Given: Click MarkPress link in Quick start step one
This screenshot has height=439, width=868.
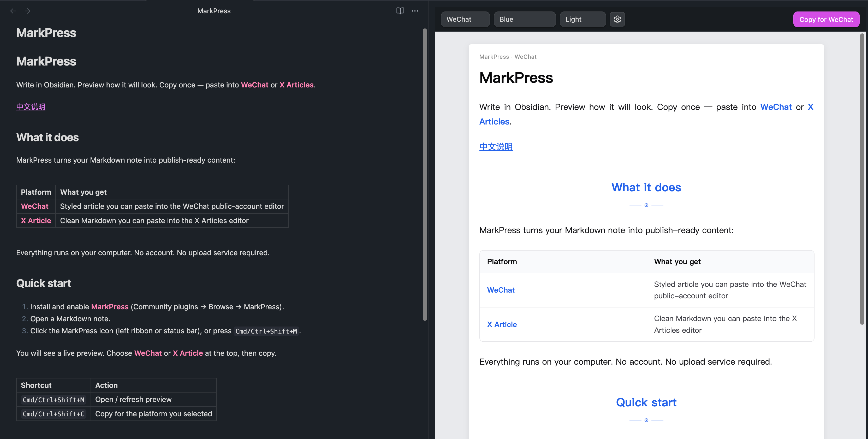Looking at the screenshot, I should click(110, 307).
